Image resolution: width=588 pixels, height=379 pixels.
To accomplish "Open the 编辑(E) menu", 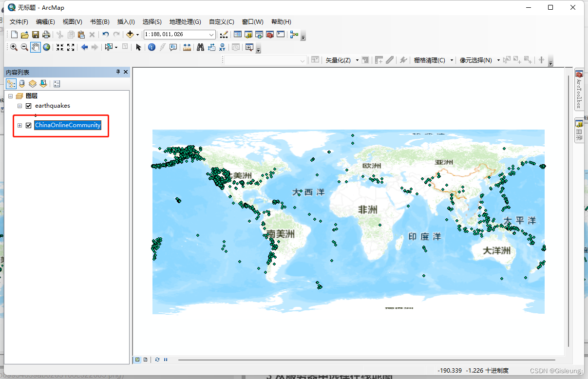I will 45,22.
